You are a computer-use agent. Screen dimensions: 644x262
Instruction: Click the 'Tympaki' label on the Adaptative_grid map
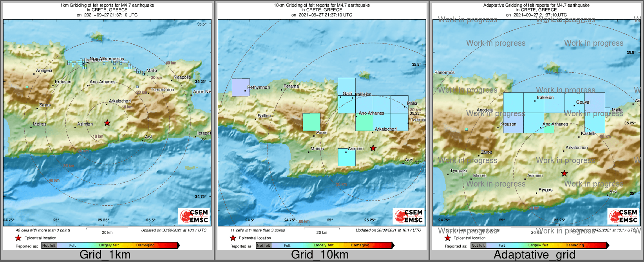click(458, 171)
